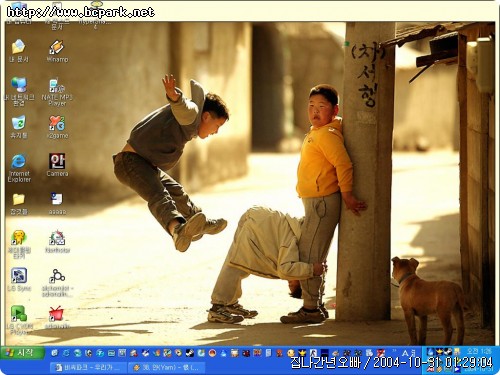Launch the v2game desktop shortcut
Screen dimensions: 500x375
57,127
